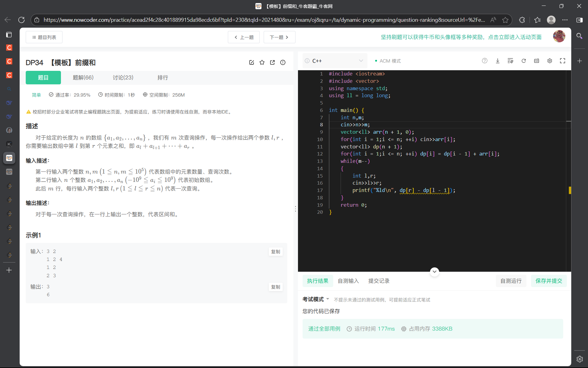This screenshot has height=368, width=588.
Task: Click the editor help question icon
Action: 484,61
